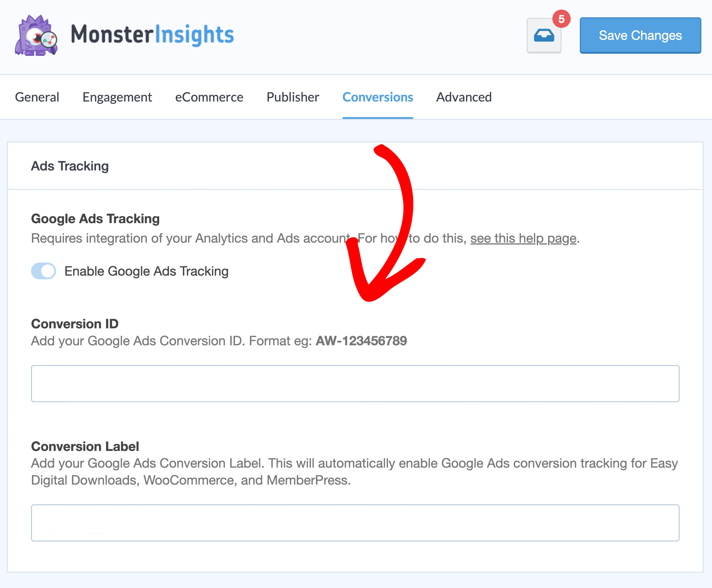Screen dimensions: 712x588
Task: Click the MonsterInsights wordmark text
Action: click(x=152, y=35)
